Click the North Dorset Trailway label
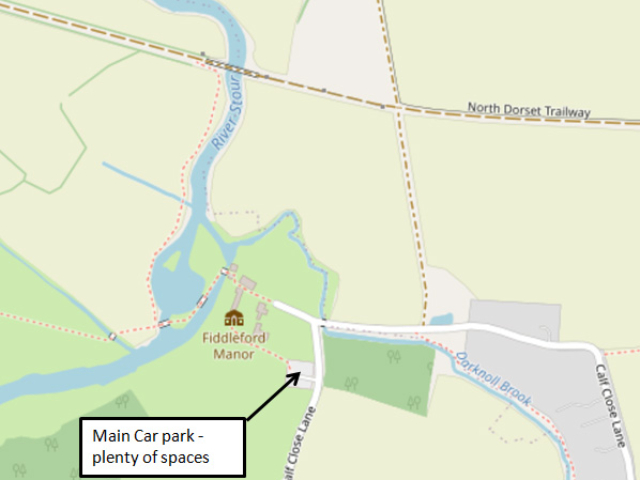Screen dimensions: 640x480 (x=529, y=110)
